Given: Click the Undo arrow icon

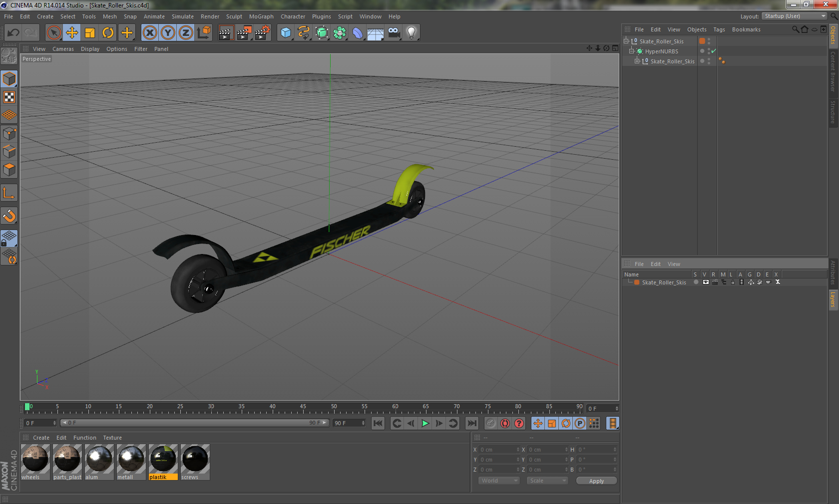Looking at the screenshot, I should point(13,33).
